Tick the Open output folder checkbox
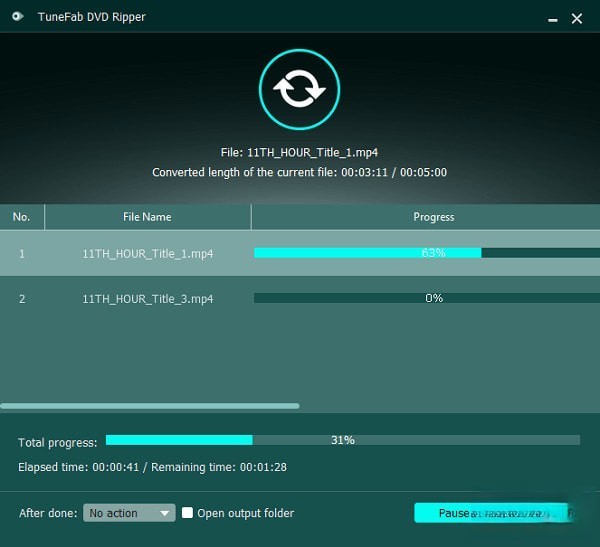Viewport: 600px width, 547px height. 187,513
